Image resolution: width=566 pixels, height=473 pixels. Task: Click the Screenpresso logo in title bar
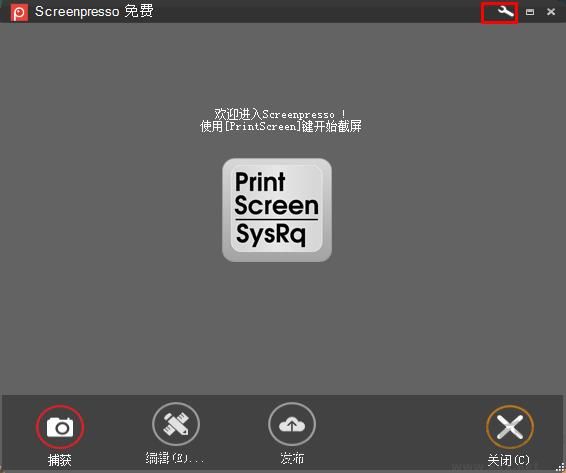click(x=19, y=13)
